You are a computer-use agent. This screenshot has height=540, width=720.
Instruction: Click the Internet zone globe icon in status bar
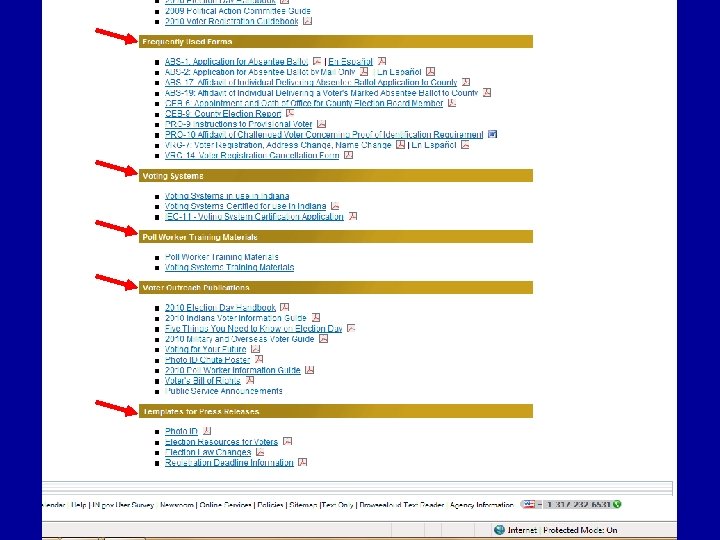(x=499, y=530)
